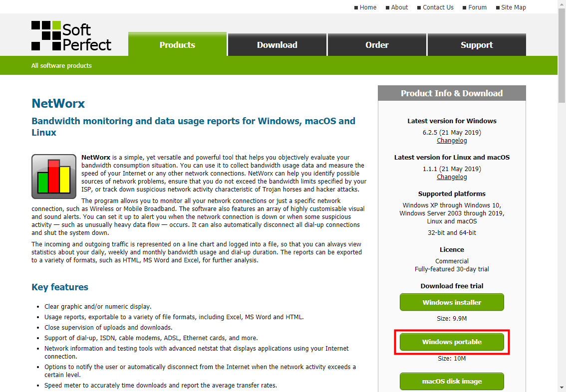Click the NetWorx page heading

58,104
